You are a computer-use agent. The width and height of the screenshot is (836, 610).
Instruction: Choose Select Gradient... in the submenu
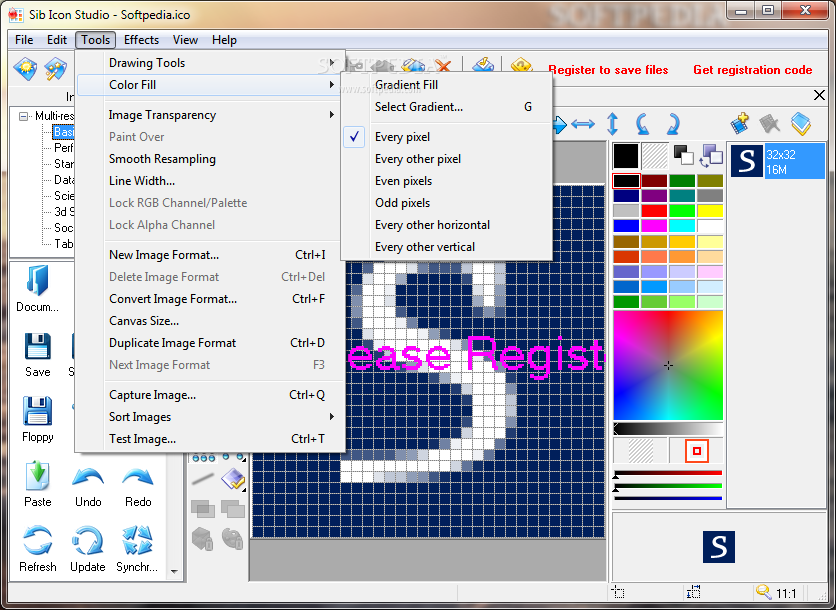tap(447, 107)
